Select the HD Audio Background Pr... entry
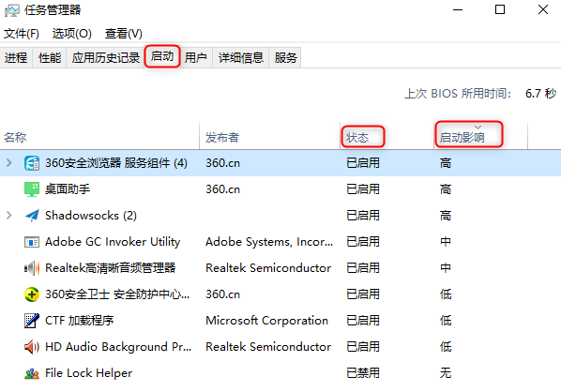 point(118,347)
